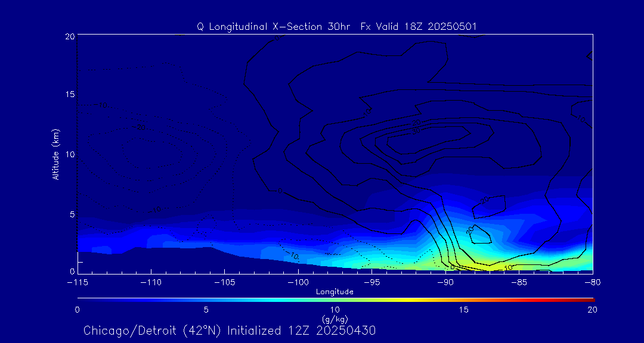Viewport: 644px width, 343px height.
Task: Click the longitude tick label -80
Action: (x=593, y=283)
